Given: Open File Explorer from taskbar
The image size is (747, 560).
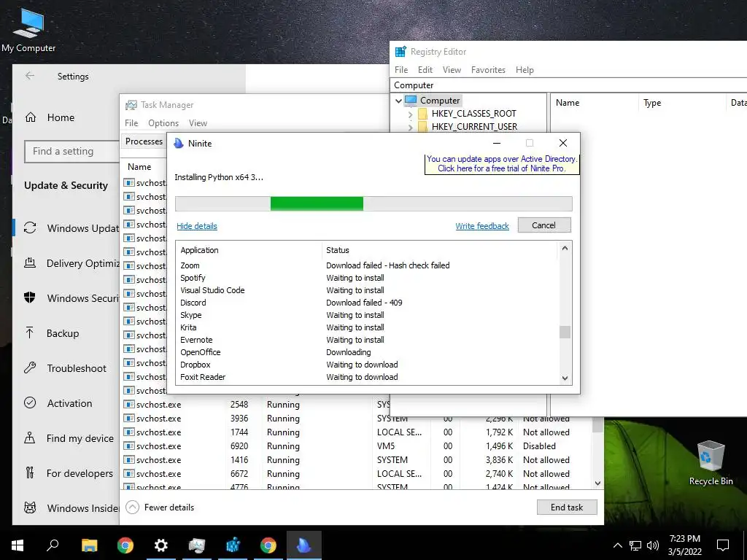Looking at the screenshot, I should (x=89, y=545).
